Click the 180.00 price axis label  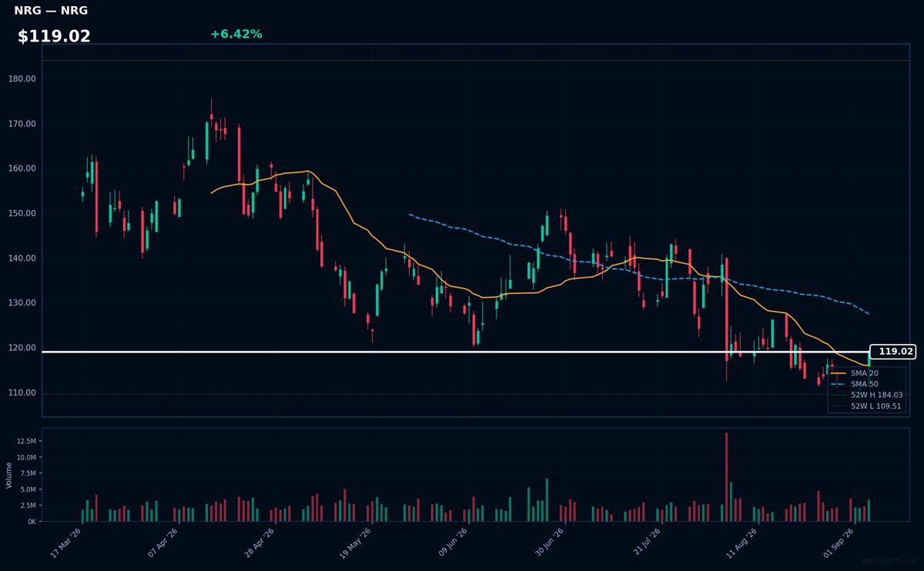[x=22, y=79]
